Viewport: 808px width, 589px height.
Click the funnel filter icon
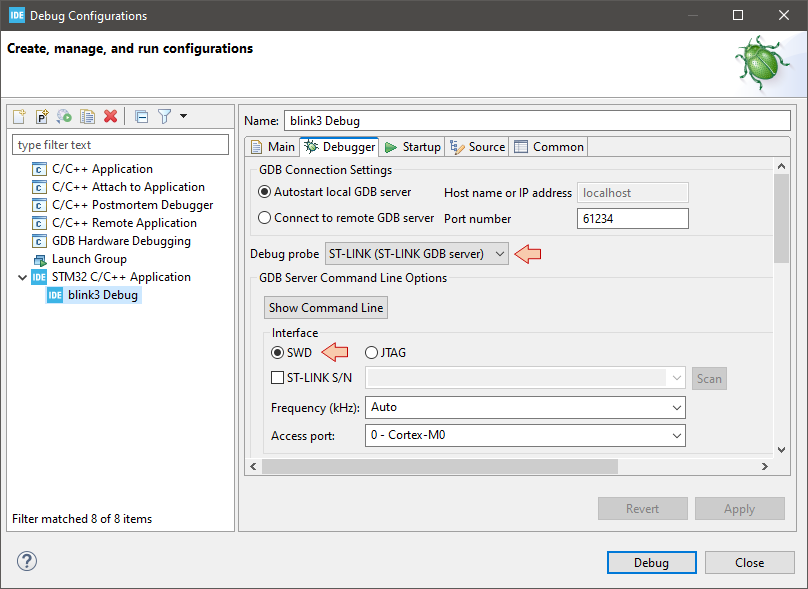(164, 116)
